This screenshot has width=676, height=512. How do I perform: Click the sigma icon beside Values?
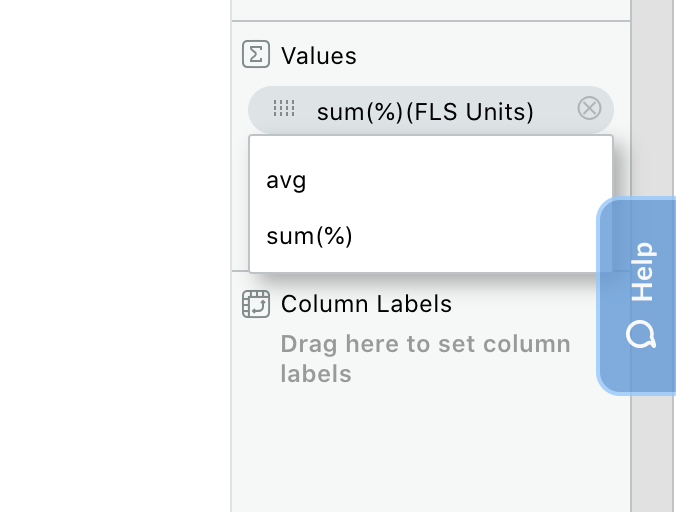coord(256,54)
